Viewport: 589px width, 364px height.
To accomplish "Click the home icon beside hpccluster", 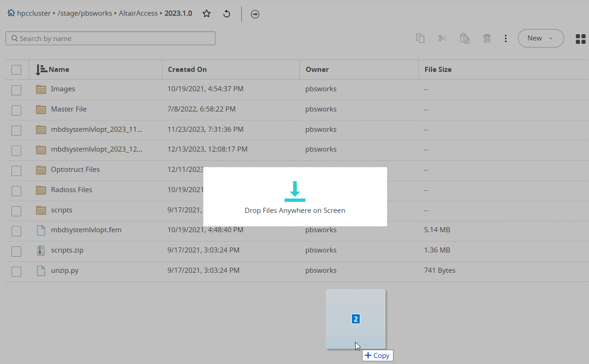I will [11, 13].
